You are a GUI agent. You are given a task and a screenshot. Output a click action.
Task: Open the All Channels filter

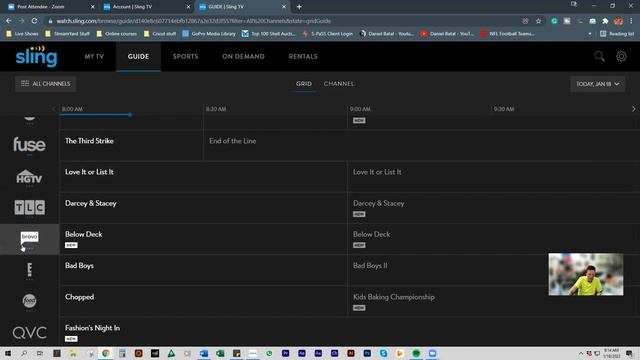pyautogui.click(x=45, y=84)
